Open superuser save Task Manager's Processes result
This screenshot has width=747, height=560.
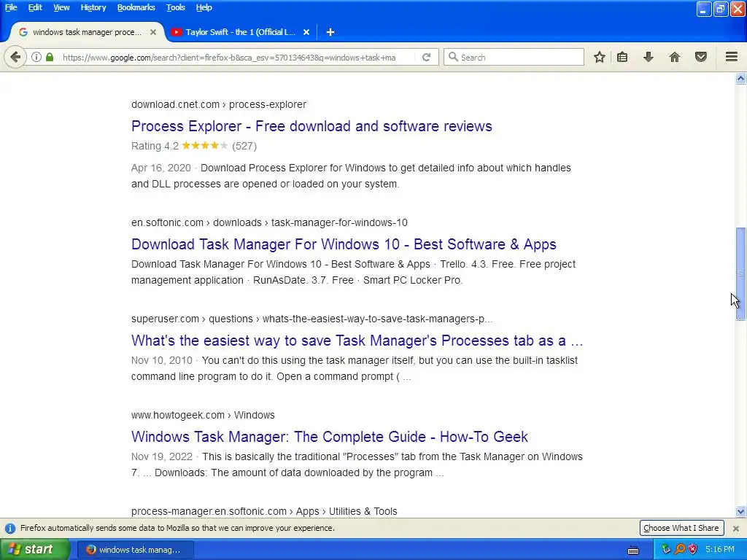click(357, 341)
